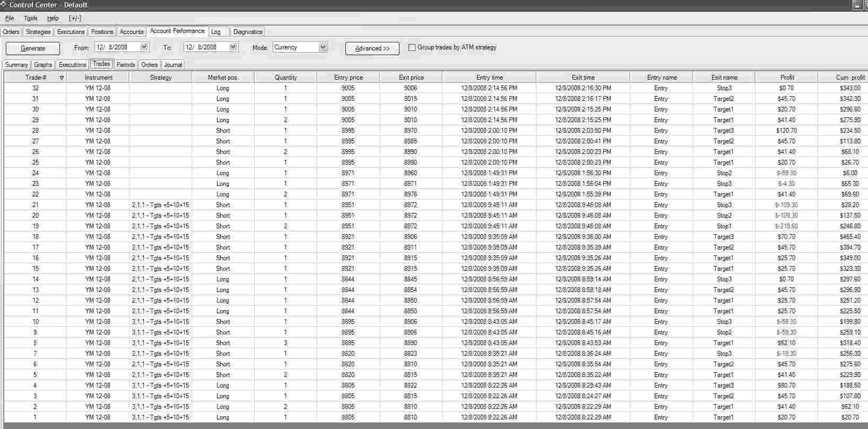The image size is (868, 429).
Task: Sort by the Exit price column header
Action: pos(411,78)
